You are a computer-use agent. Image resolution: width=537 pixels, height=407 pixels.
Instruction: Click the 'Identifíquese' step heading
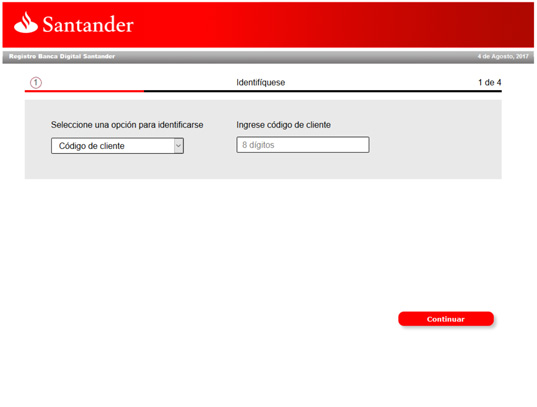[261, 83]
